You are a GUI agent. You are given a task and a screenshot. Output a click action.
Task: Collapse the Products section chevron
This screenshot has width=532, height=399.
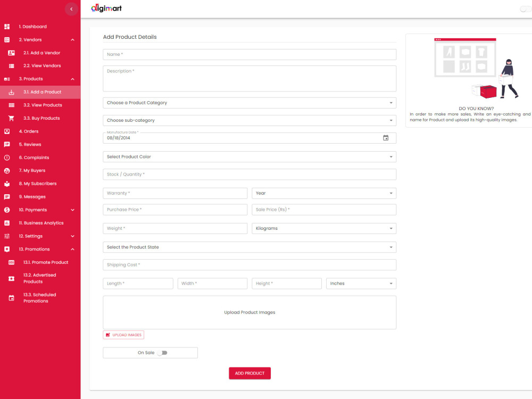pos(72,79)
